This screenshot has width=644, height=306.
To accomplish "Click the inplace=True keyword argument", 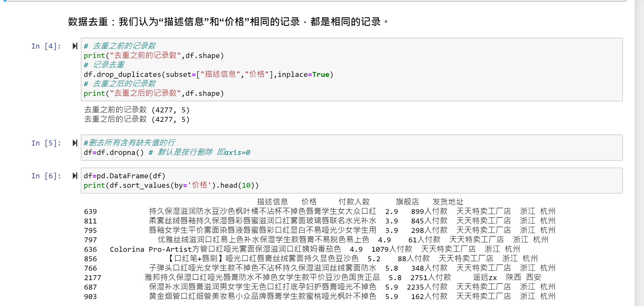I will pyautogui.click(x=304, y=75).
